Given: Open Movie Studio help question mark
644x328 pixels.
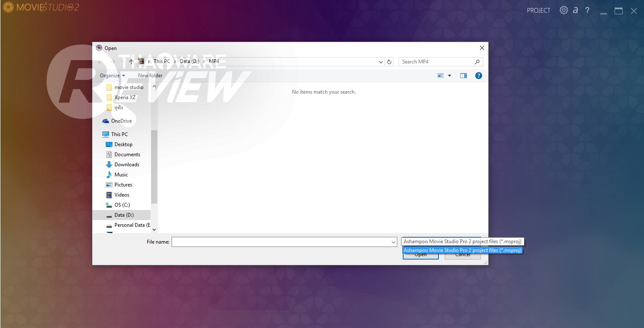Looking at the screenshot, I should (x=587, y=10).
